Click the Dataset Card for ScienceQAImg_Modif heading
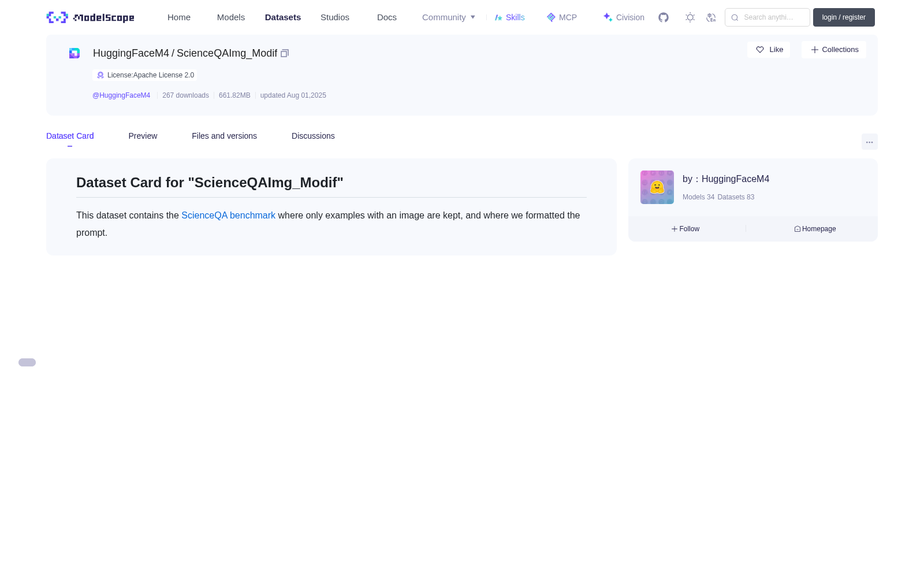This screenshot has height=578, width=924. [x=210, y=183]
